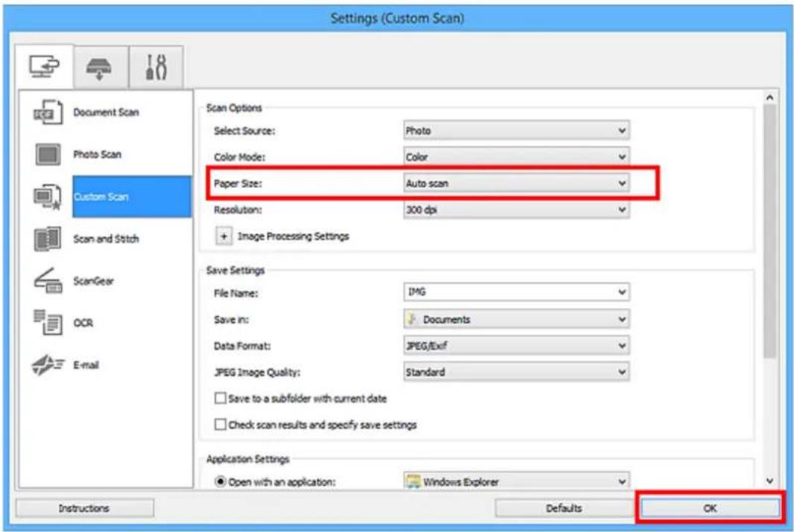Click the OCR icon
Image resolution: width=794 pixels, height=532 pixels.
[x=48, y=323]
